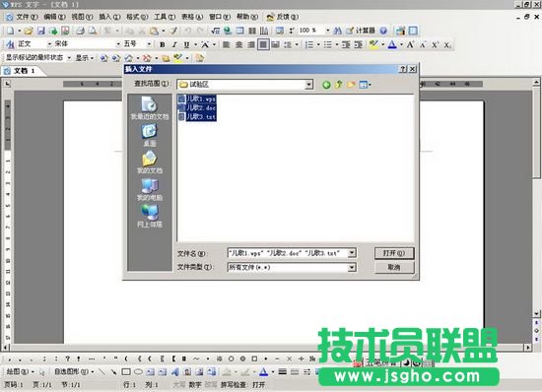Save document with the floppy disk icon

[41, 31]
